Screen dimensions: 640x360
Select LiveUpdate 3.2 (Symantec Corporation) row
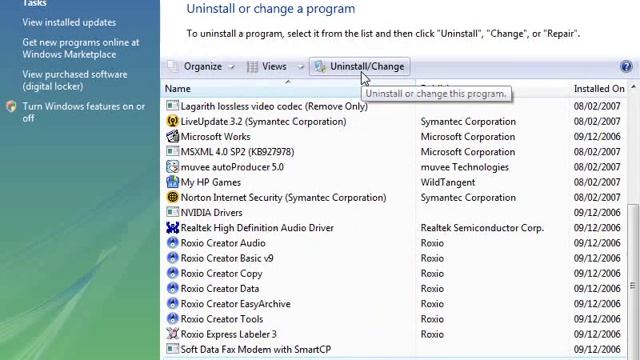pos(263,121)
